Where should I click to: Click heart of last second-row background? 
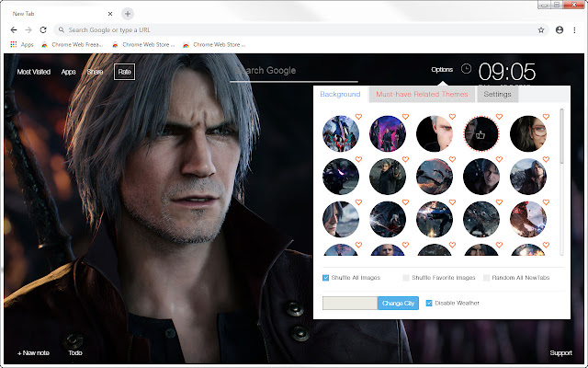pyautogui.click(x=546, y=159)
